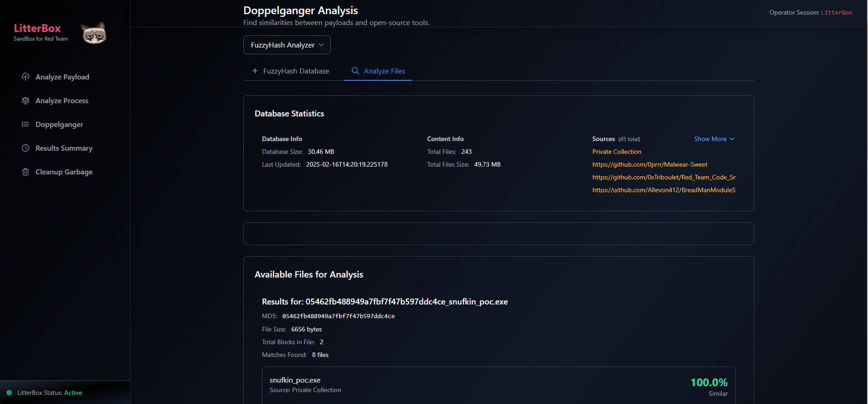Open the 0xTriboulet Red_Team_Code GitHub link

(664, 177)
